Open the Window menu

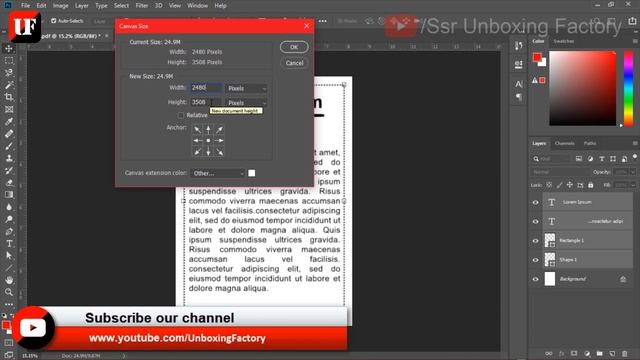(198, 6)
